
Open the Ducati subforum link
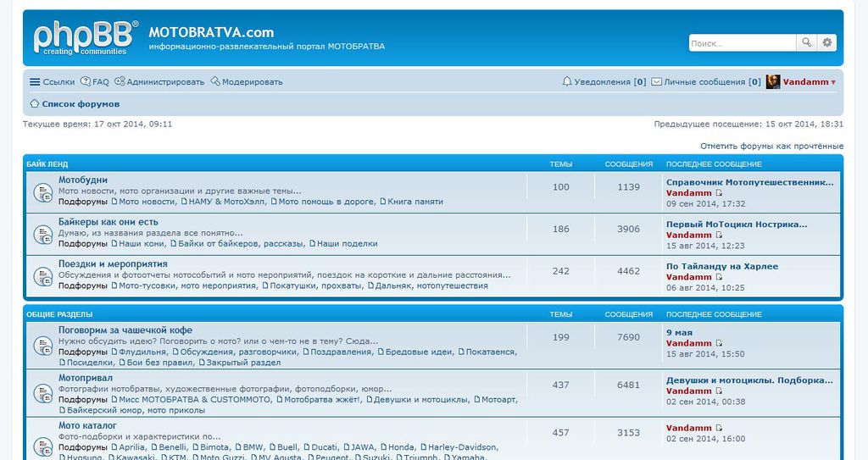(324, 447)
